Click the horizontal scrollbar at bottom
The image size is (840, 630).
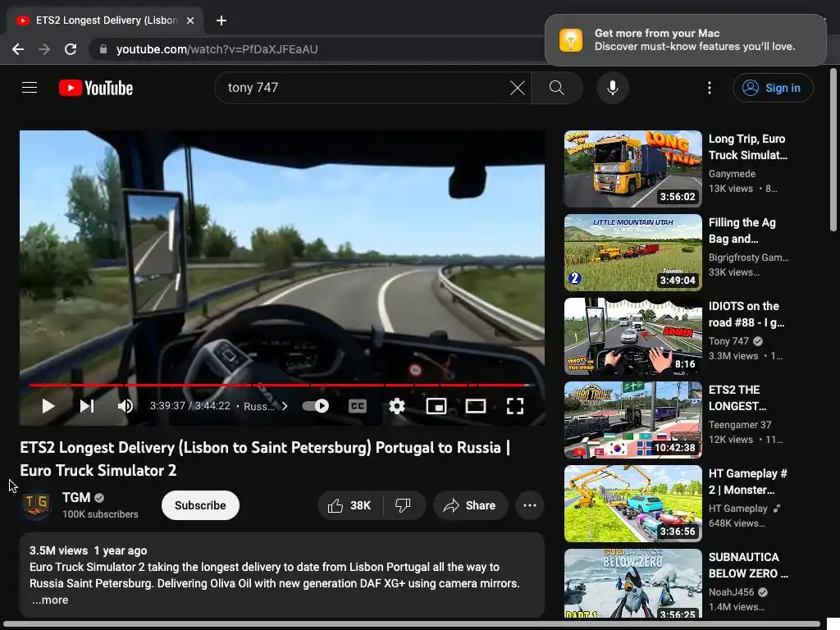(411, 624)
